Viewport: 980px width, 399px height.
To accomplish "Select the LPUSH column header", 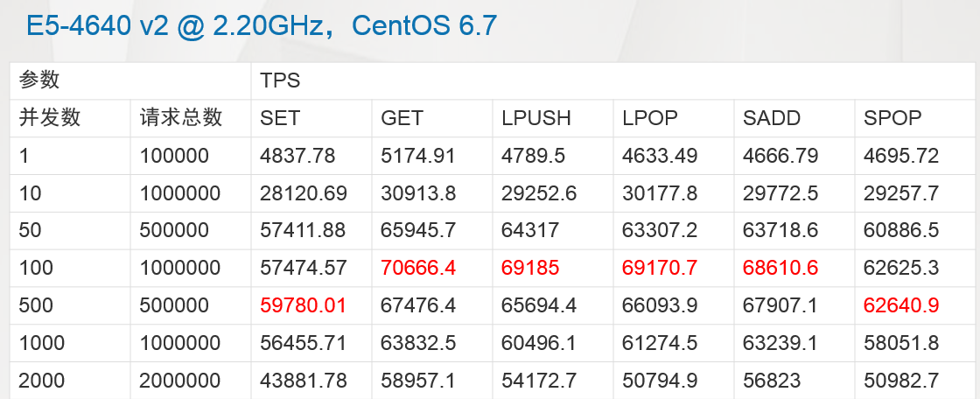I will [535, 118].
